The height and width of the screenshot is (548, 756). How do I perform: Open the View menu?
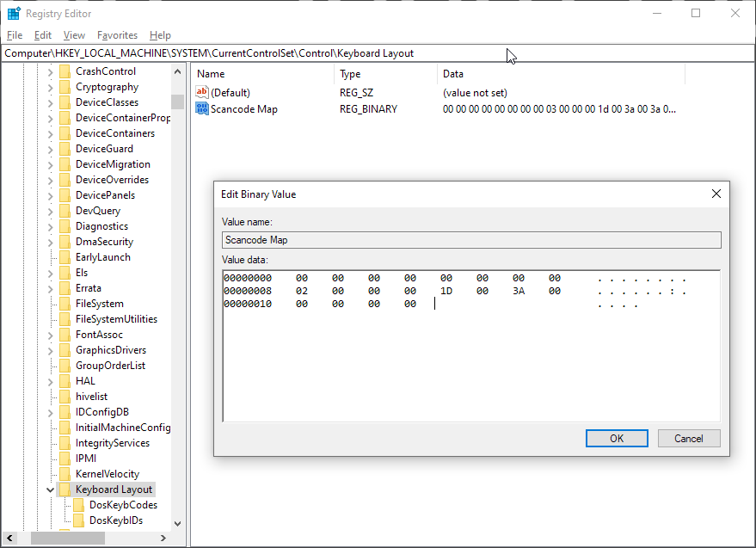click(74, 35)
